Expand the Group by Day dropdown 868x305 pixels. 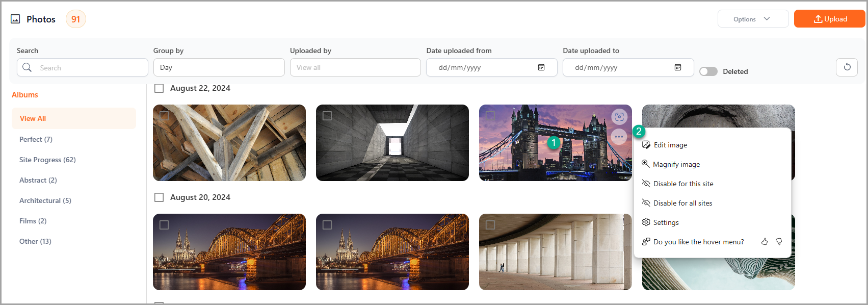(x=219, y=67)
